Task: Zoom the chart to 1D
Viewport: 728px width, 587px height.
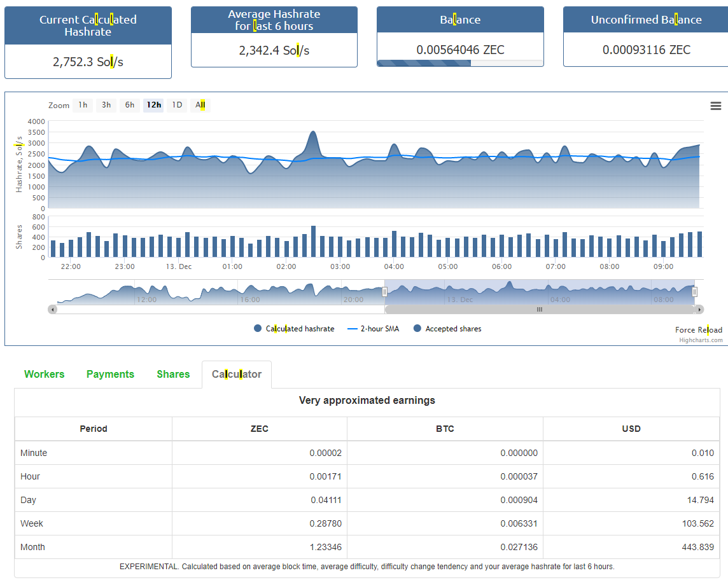Action: point(177,105)
